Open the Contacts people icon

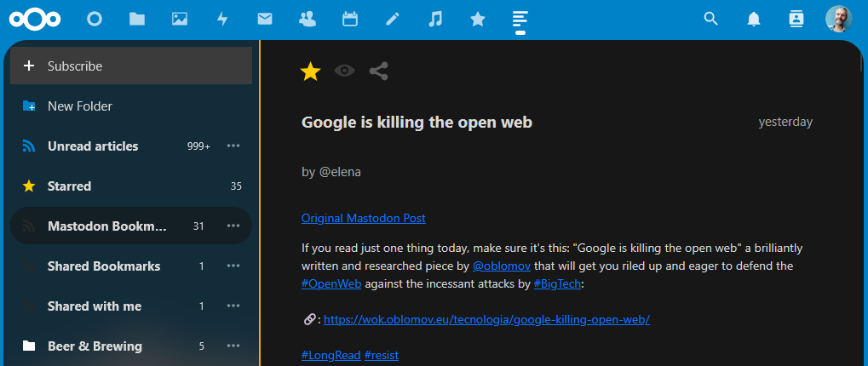(308, 20)
